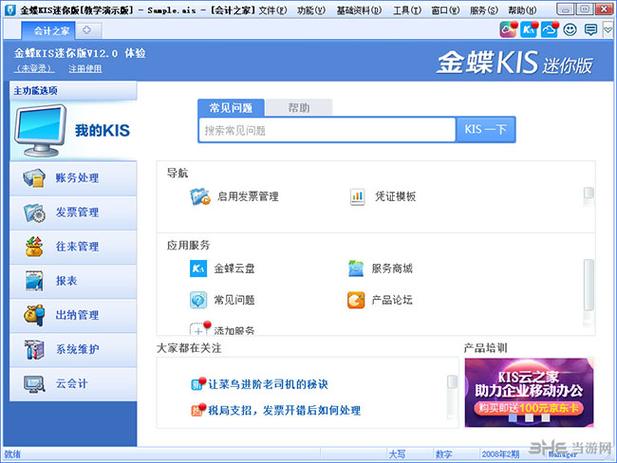
Task: Open 产品论坛 service icon
Action: click(356, 300)
